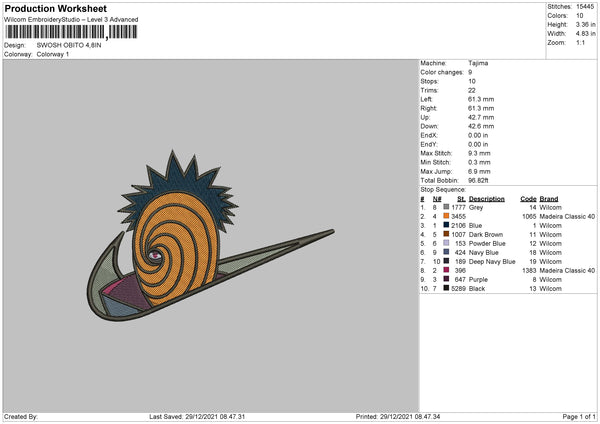Screen dimensions: 600x424
Task: Click the Purple color swatch
Action: [x=446, y=279]
